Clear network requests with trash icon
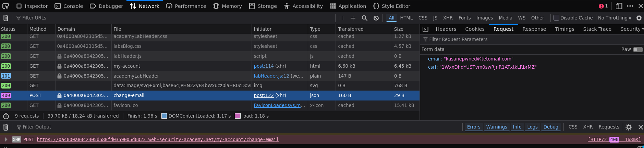Image resolution: width=644 pixels, height=148 pixels. (x=6, y=18)
